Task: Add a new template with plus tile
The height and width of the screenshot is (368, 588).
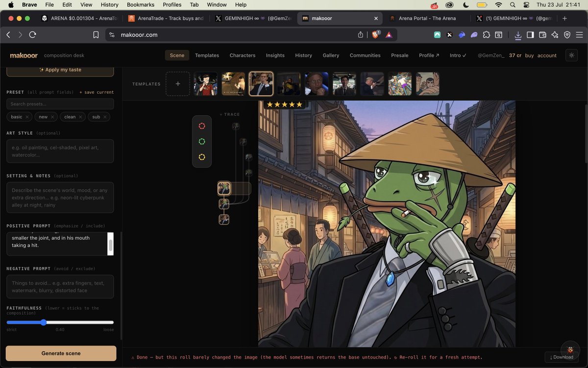Action: click(178, 84)
